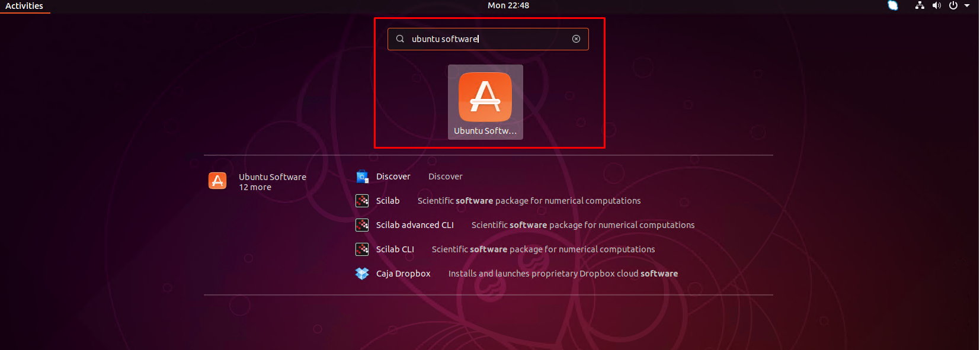Select the Scilab advanced CLI result name
This screenshot has height=350, width=980.
coord(415,225)
